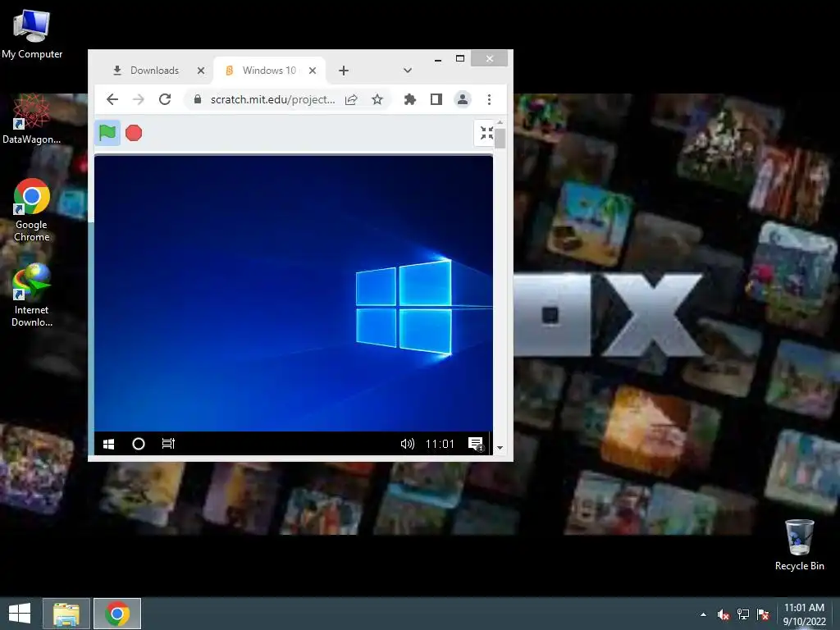Screen dimensions: 840x630
Task: Open a new Chrome tab
Action: (x=344, y=71)
